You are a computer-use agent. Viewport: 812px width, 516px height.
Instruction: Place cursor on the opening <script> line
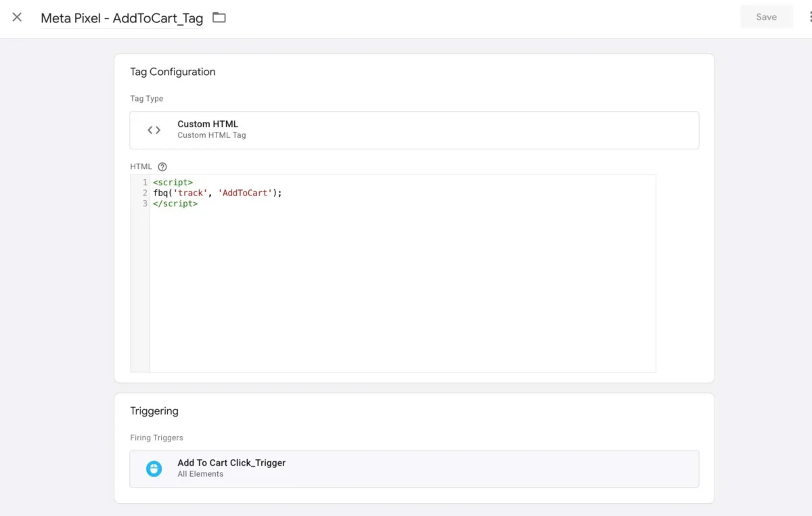[x=173, y=183]
